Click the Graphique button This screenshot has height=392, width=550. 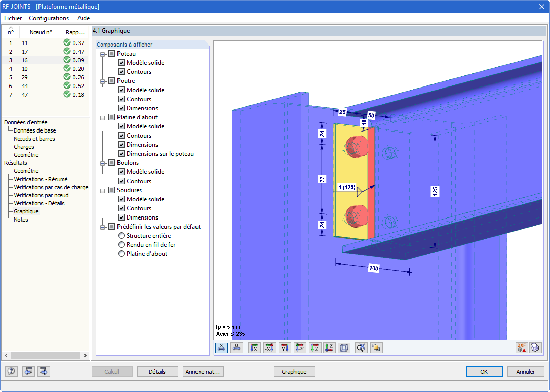[294, 372]
